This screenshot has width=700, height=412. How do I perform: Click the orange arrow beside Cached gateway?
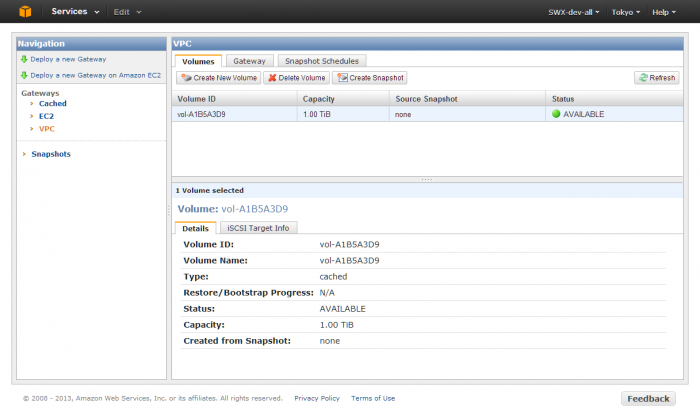(x=32, y=104)
